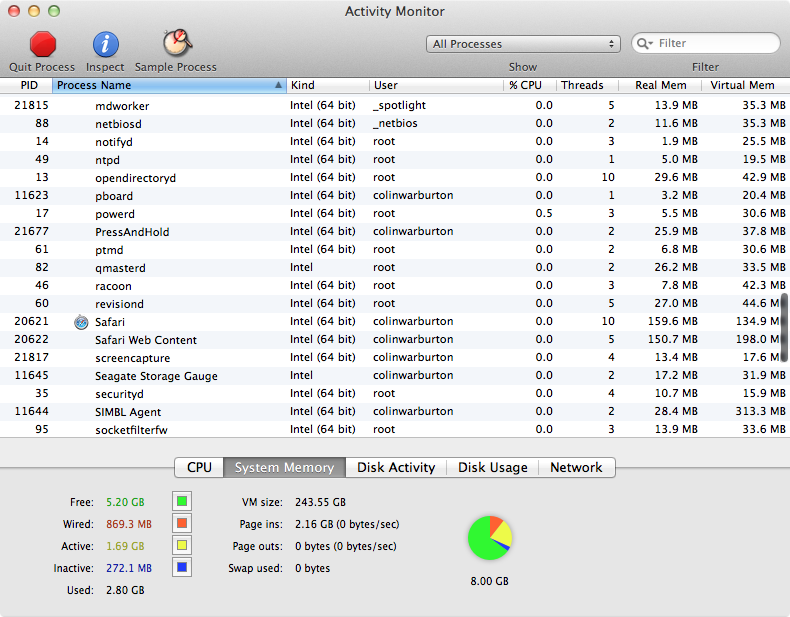Click the 0.5 CPU value for powerd
790x617 pixels.
click(x=544, y=214)
